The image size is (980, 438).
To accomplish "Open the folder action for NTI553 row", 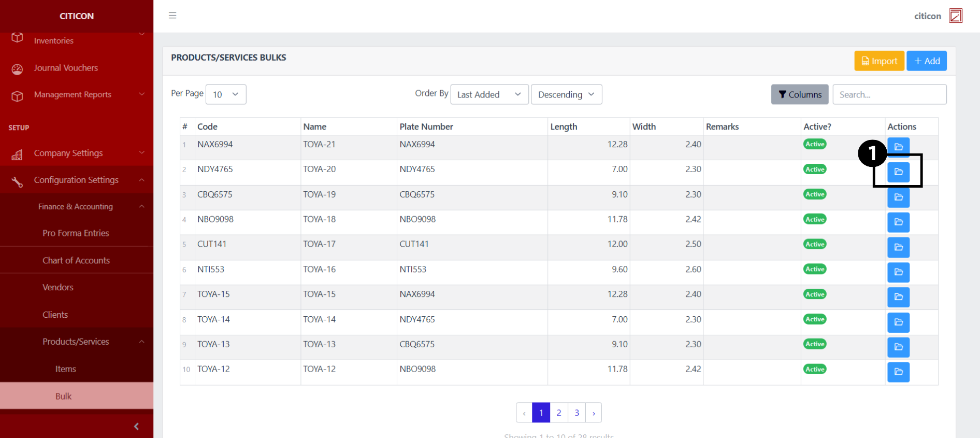I will click(898, 272).
